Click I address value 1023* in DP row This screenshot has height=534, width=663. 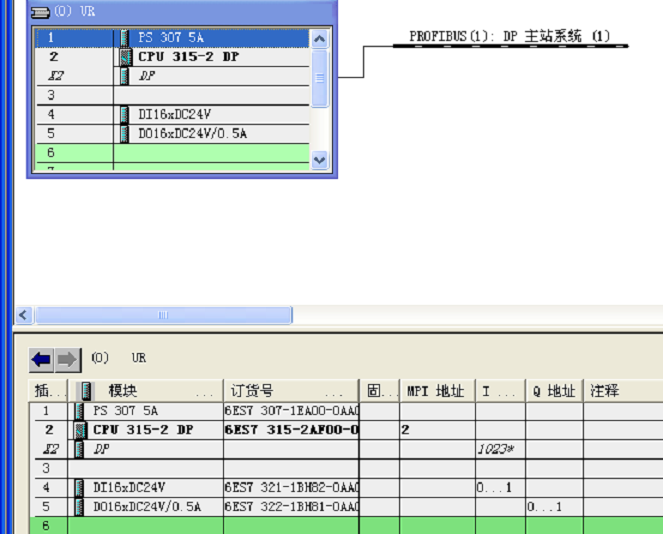(x=496, y=449)
